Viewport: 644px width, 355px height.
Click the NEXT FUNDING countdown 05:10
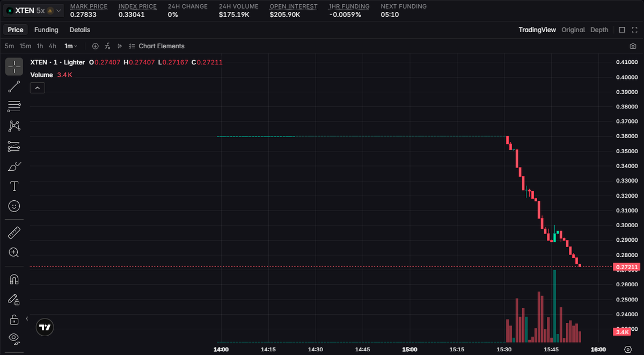[x=390, y=15]
